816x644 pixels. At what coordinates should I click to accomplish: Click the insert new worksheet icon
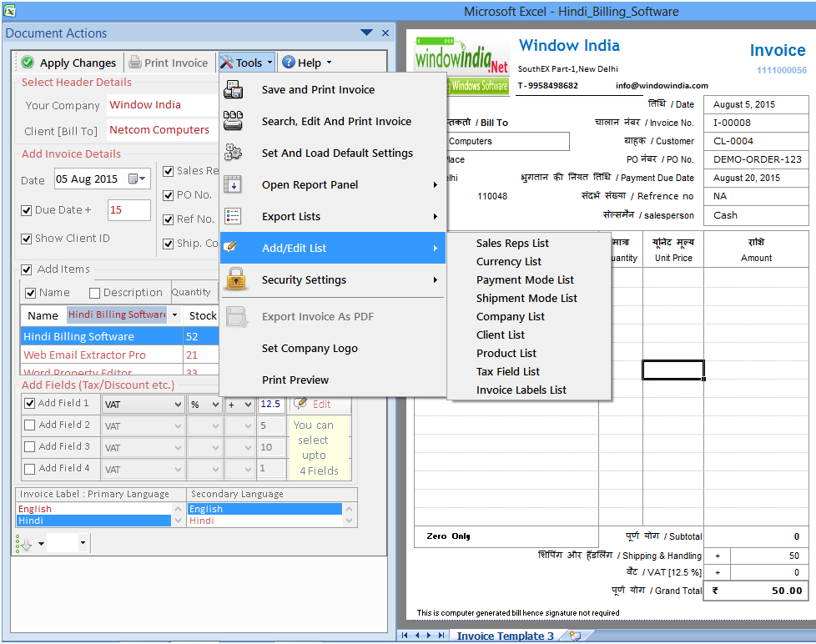pos(575,635)
